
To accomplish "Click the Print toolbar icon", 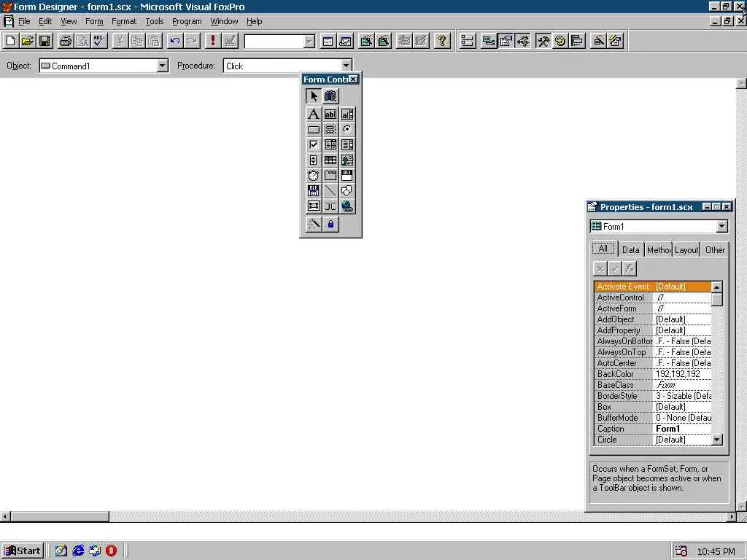I will pos(65,41).
